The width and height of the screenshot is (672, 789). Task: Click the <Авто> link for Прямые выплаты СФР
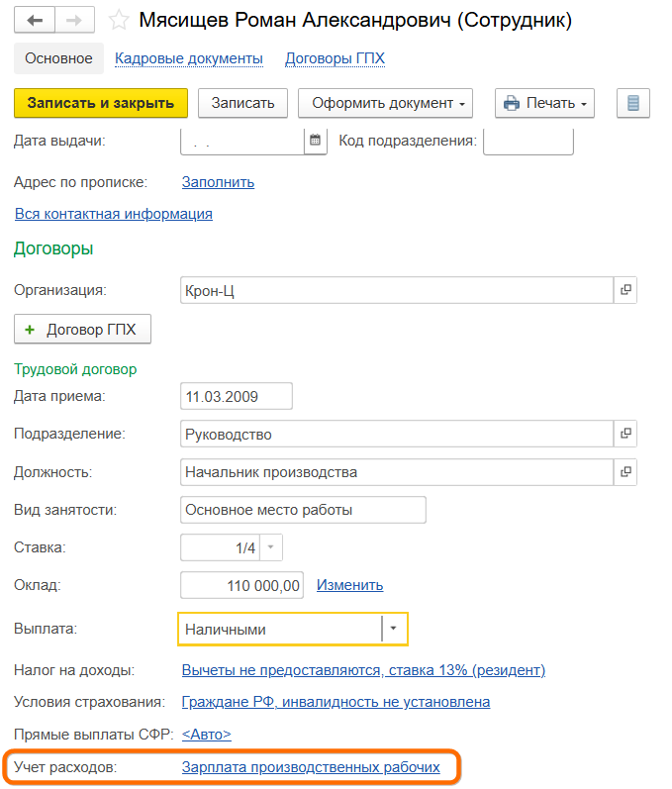pos(206,735)
